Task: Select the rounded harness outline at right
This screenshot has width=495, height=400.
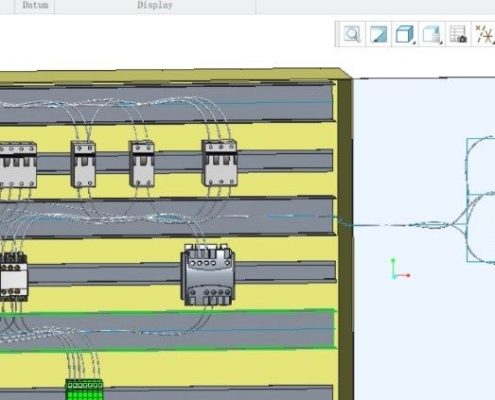Action: [481, 200]
